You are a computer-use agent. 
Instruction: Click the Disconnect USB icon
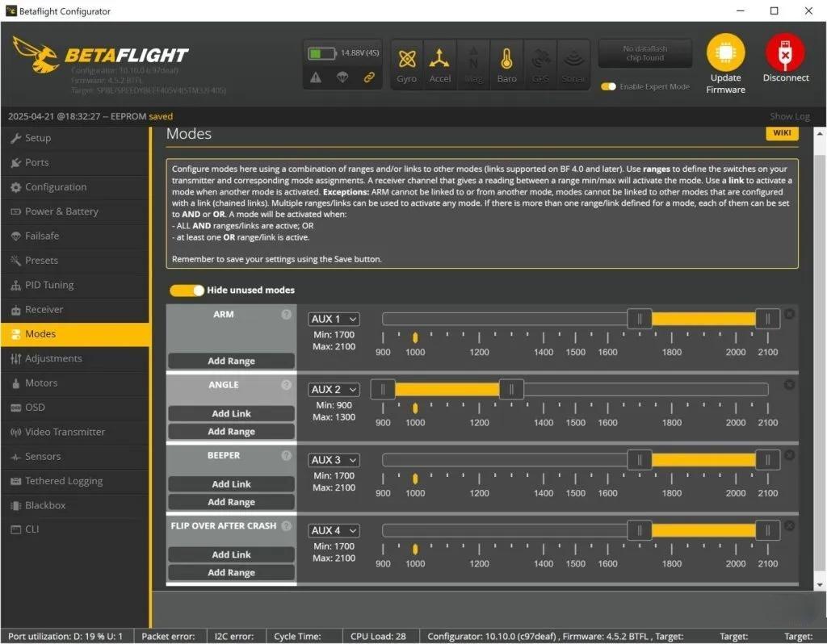785,52
